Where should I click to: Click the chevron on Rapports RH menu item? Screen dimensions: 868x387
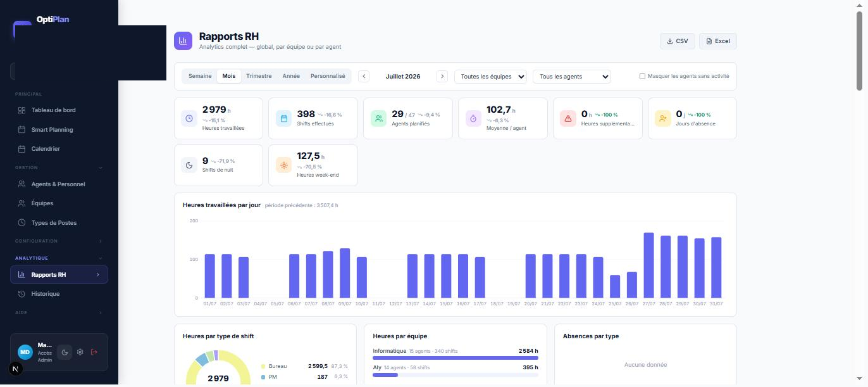pyautogui.click(x=98, y=275)
